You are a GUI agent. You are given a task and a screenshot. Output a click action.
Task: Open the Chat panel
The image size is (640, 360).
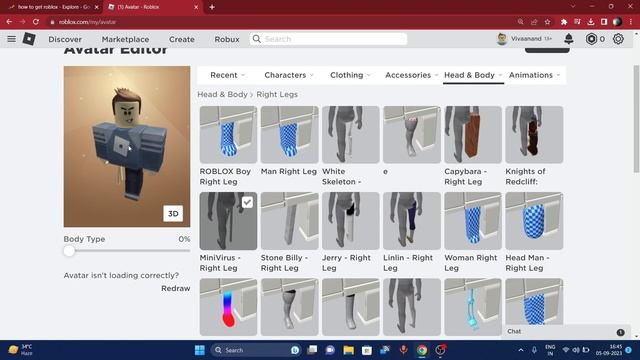[566, 331]
